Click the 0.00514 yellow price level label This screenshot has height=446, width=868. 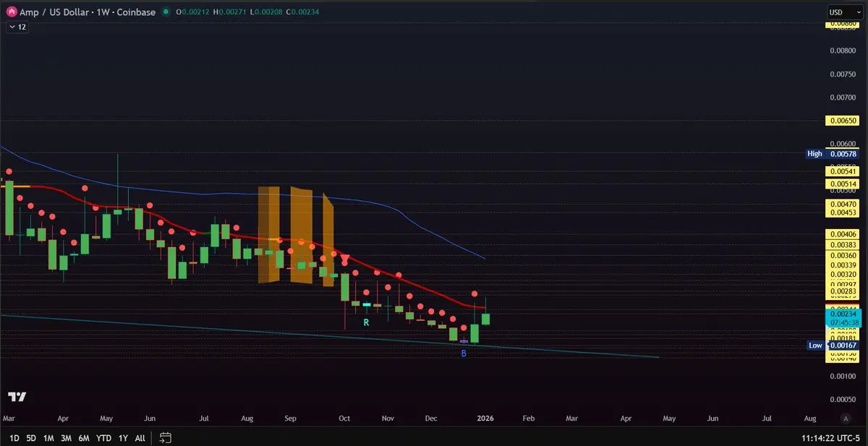(841, 184)
